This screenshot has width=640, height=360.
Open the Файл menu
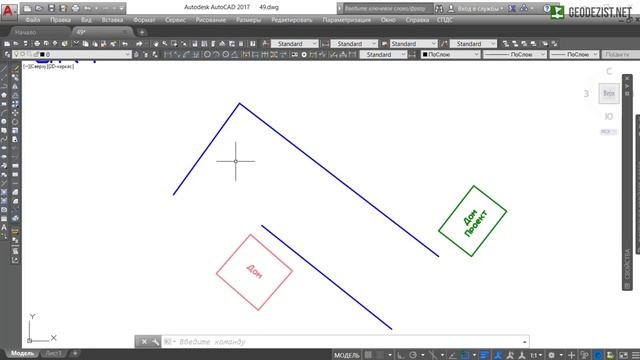coord(33,20)
